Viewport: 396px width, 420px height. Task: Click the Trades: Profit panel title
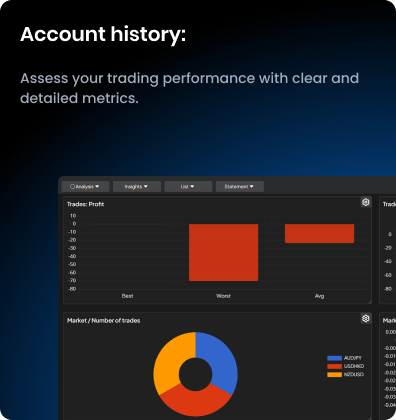tap(86, 204)
